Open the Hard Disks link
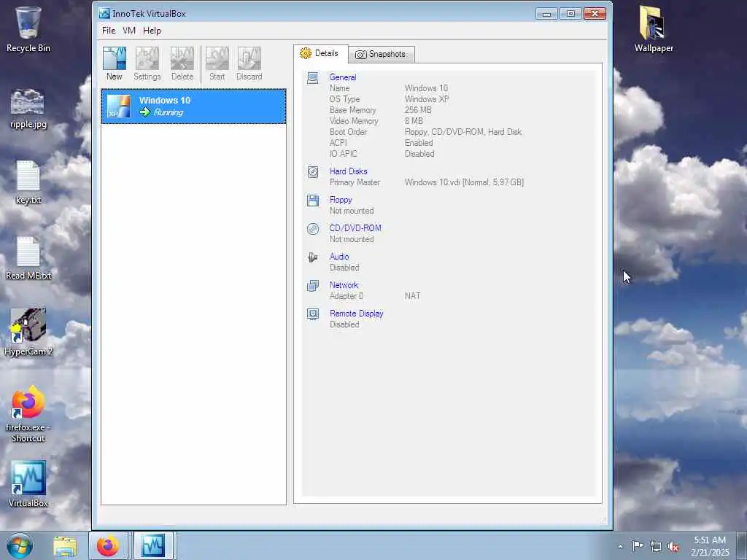Screen dimensions: 747x560 (348, 171)
